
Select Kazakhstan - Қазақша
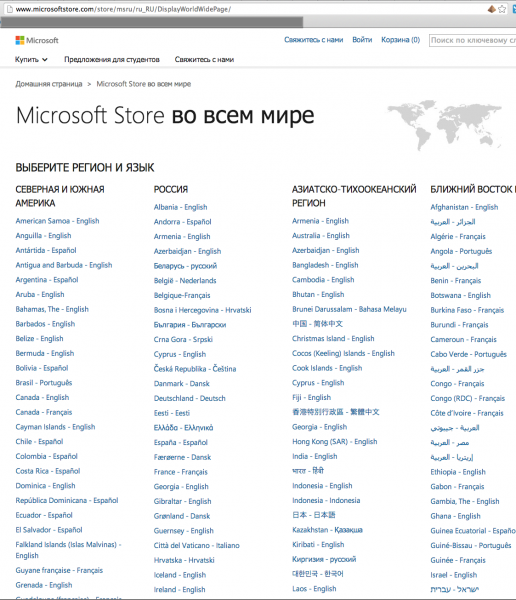[327, 530]
